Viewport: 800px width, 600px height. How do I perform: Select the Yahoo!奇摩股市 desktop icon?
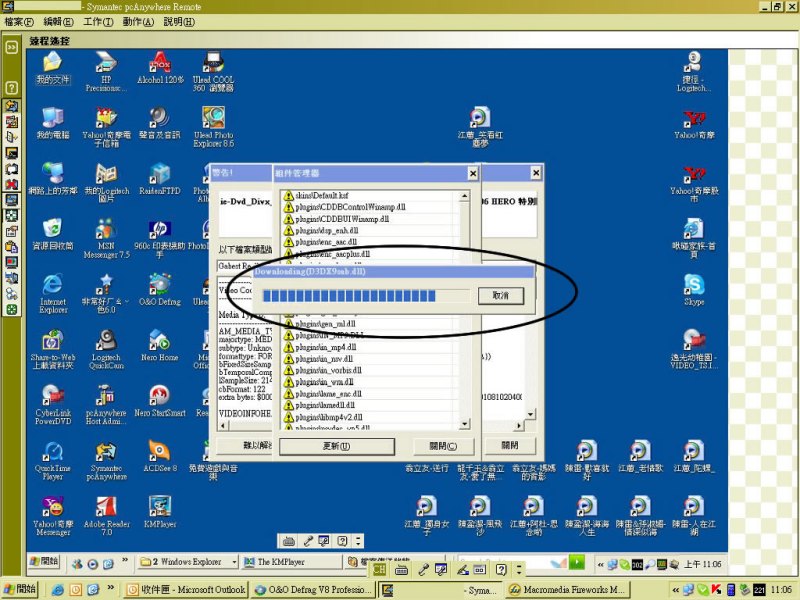tap(694, 183)
